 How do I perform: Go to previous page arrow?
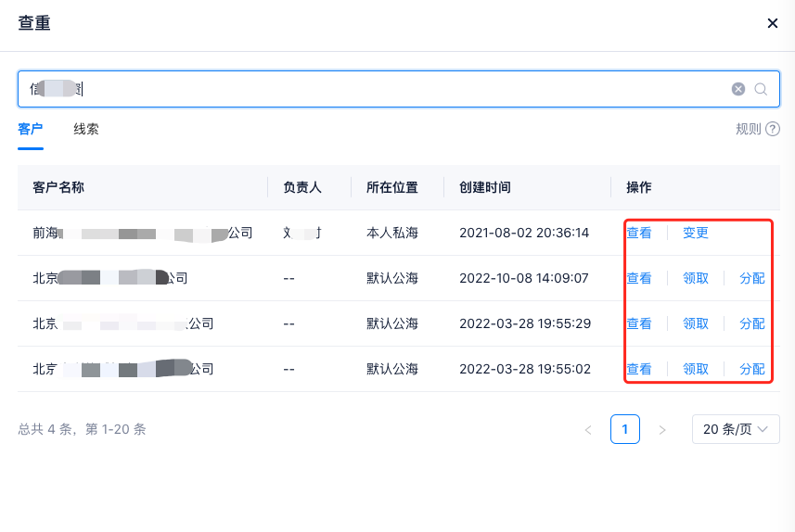[587, 429]
